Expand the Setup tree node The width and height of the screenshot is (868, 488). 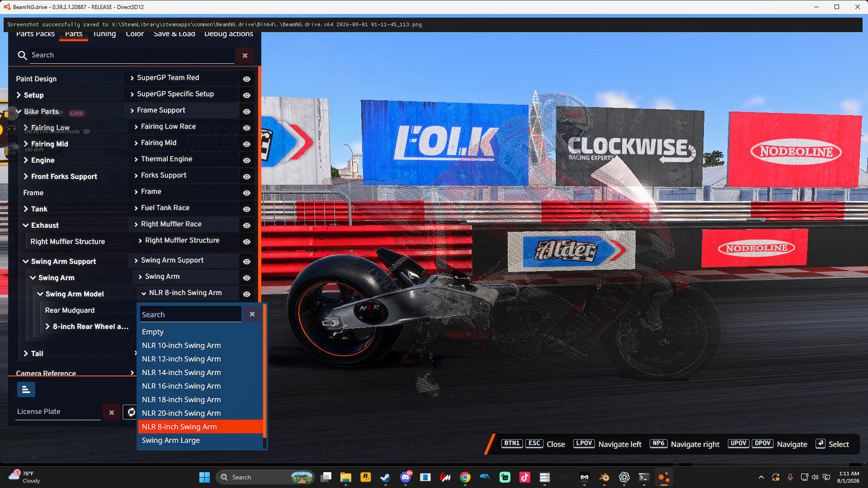pyautogui.click(x=19, y=95)
